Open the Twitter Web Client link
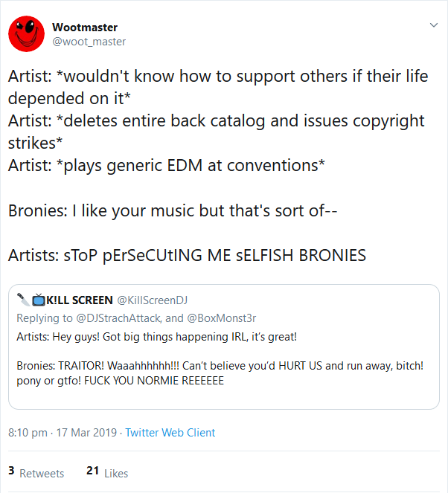 click(170, 433)
